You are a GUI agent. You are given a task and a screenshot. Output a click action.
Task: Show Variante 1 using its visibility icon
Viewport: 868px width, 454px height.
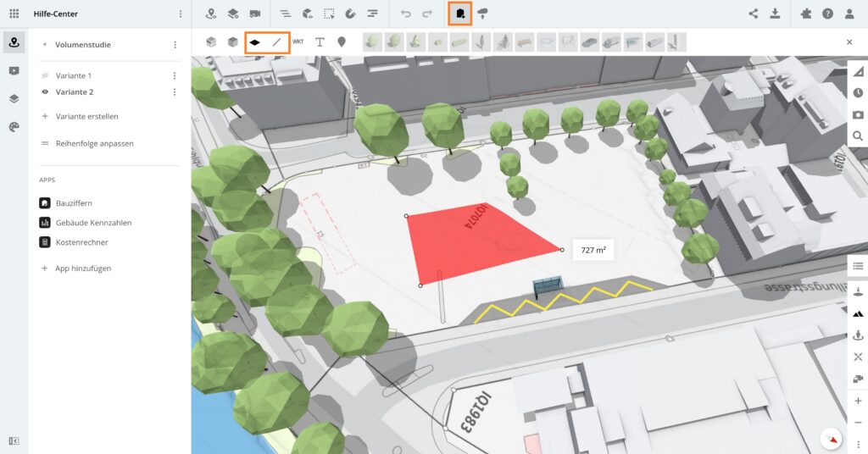(45, 75)
